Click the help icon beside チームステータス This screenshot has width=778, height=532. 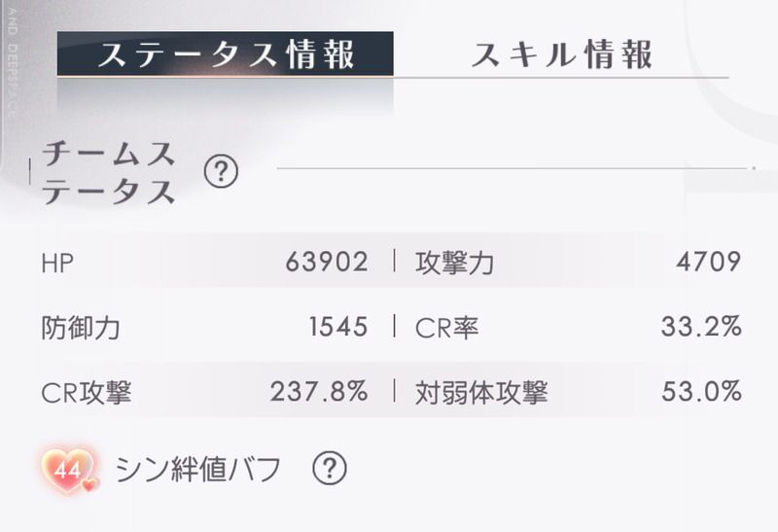(222, 173)
